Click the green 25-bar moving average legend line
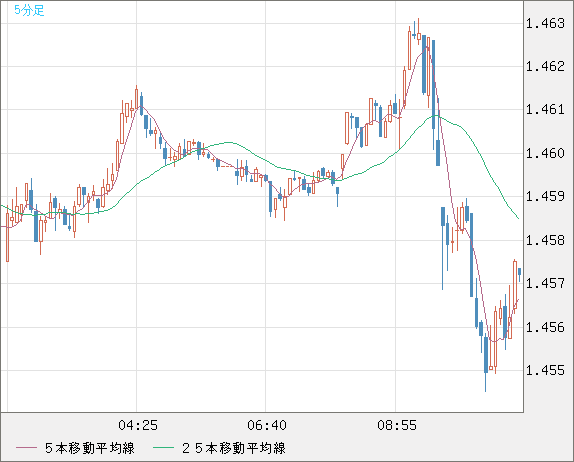 [163, 448]
